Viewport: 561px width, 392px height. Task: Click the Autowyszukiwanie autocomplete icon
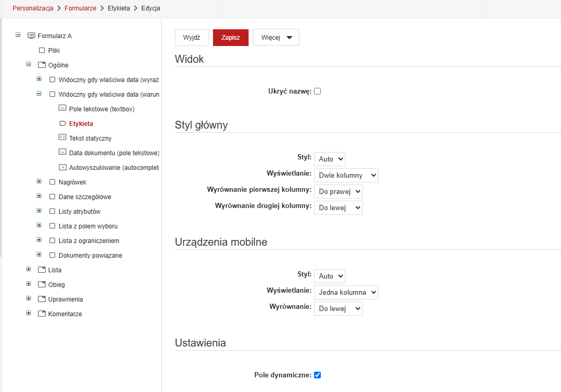pyautogui.click(x=62, y=167)
